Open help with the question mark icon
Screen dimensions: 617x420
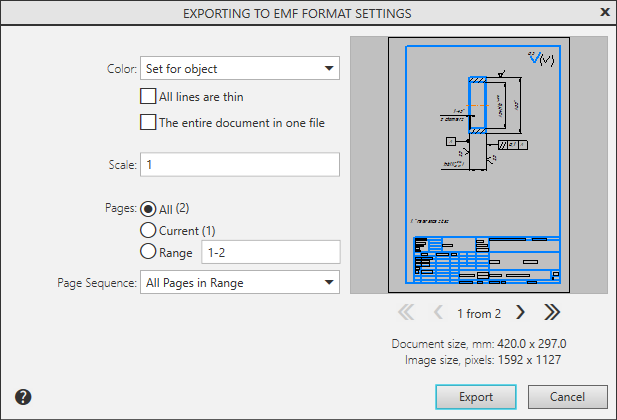[x=24, y=397]
